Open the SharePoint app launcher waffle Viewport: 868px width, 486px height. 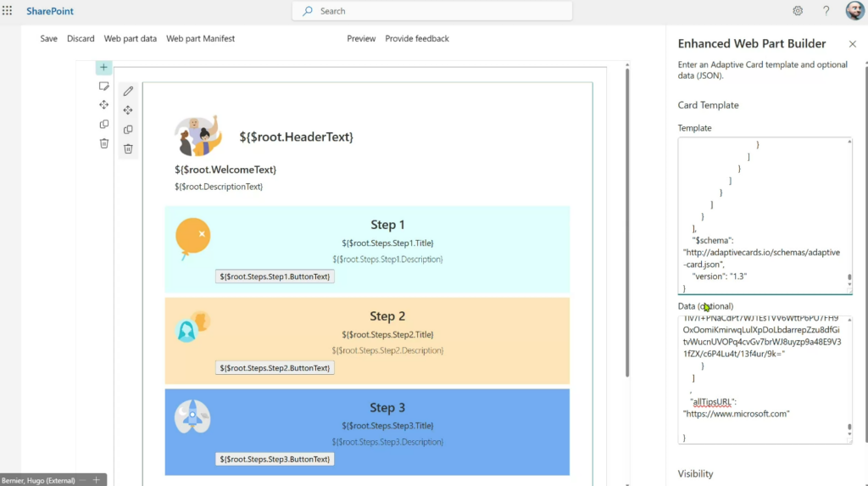(8, 11)
